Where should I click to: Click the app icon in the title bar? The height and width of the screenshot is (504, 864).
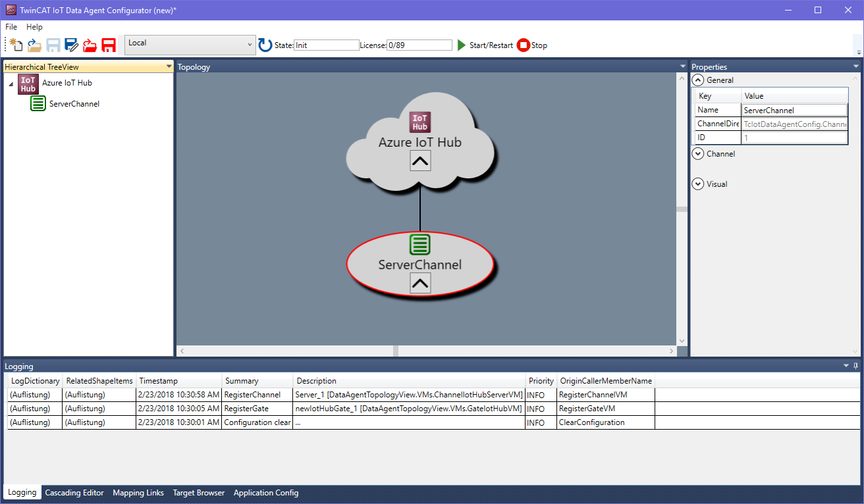coord(11,10)
